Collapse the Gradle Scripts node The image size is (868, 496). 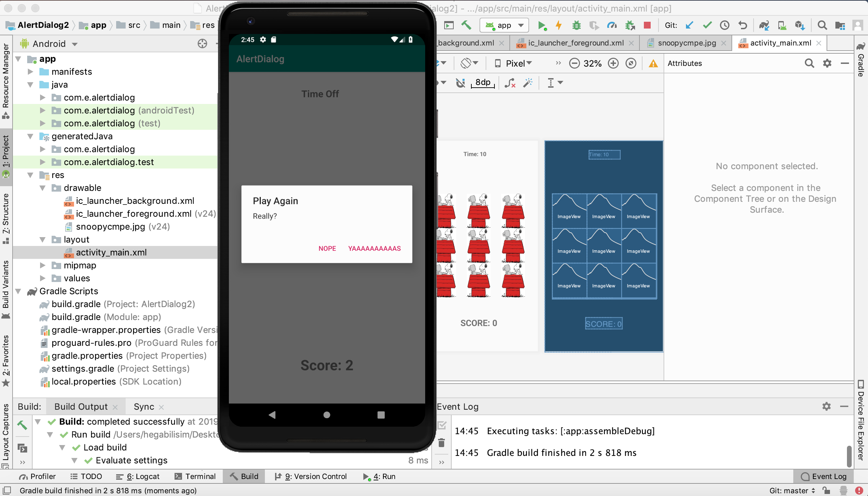pos(18,291)
